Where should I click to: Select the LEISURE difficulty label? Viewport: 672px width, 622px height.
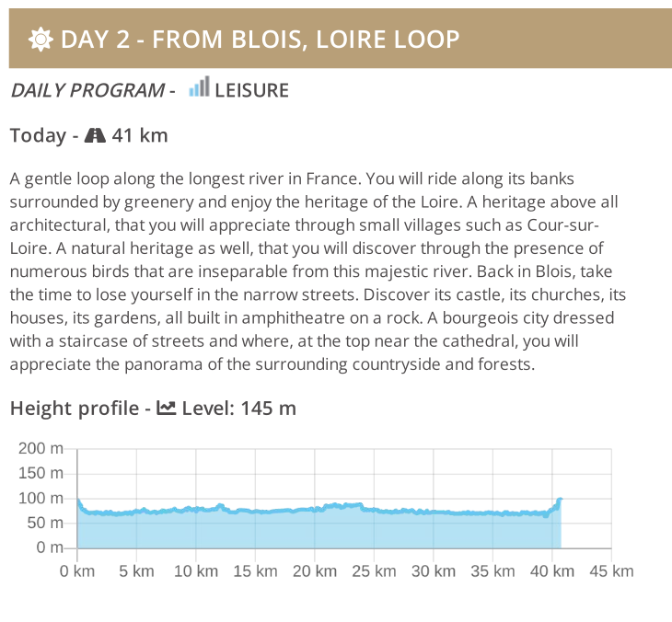pos(251,90)
